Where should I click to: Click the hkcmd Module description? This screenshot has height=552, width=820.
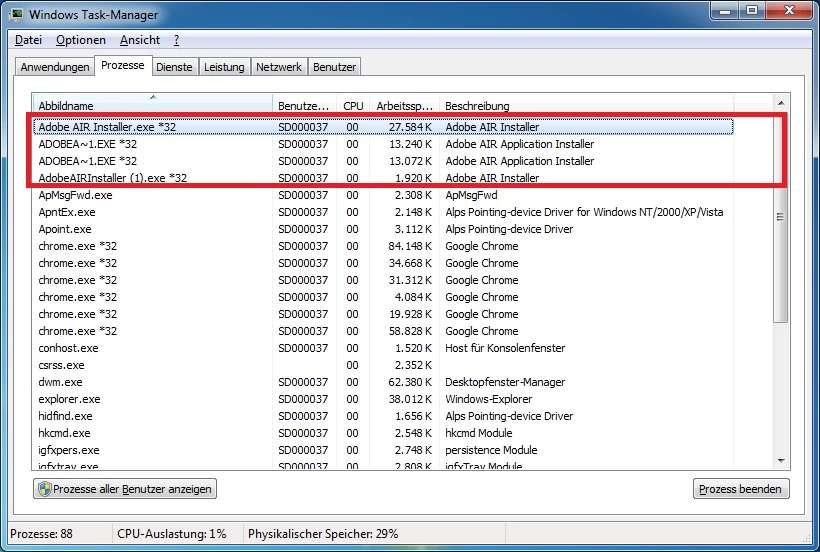479,433
